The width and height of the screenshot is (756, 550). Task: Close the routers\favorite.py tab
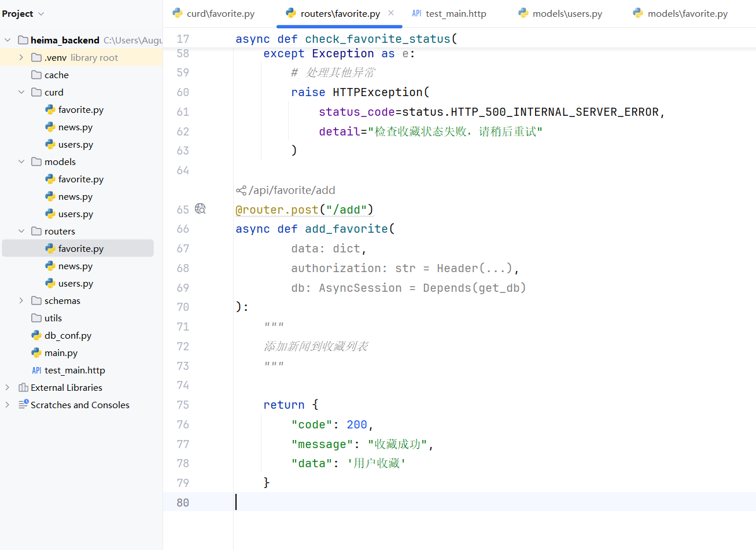click(x=391, y=13)
